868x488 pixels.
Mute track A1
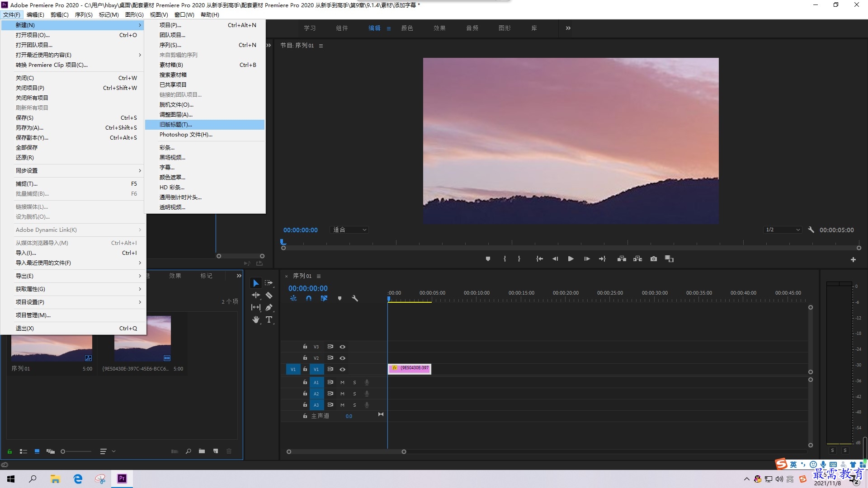click(342, 382)
